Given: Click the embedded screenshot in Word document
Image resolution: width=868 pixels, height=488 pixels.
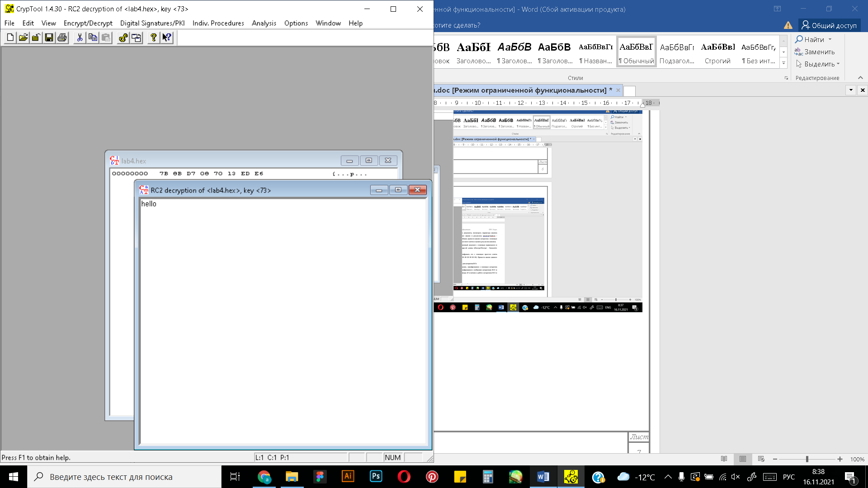Looking at the screenshot, I should [x=538, y=211].
